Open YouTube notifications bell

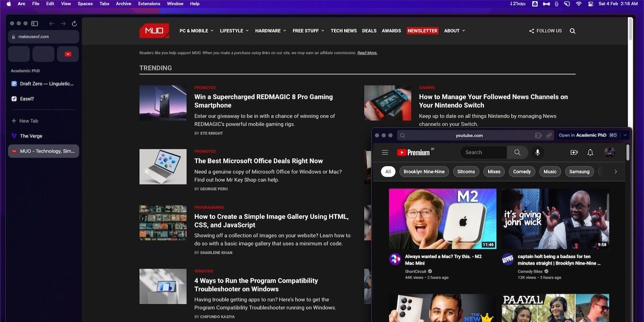pyautogui.click(x=590, y=152)
